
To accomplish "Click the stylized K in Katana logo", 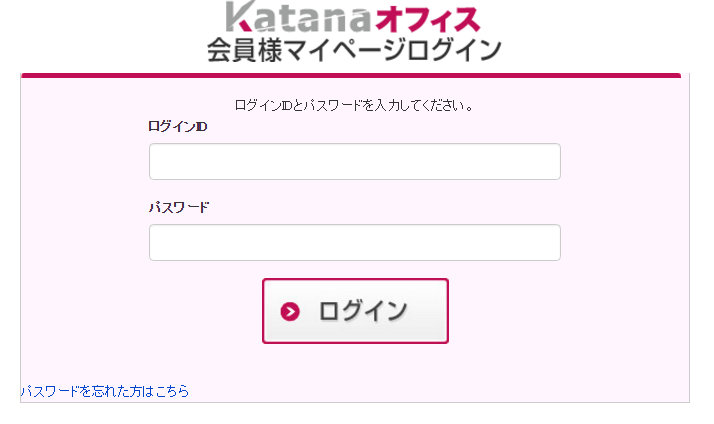I will [241, 16].
